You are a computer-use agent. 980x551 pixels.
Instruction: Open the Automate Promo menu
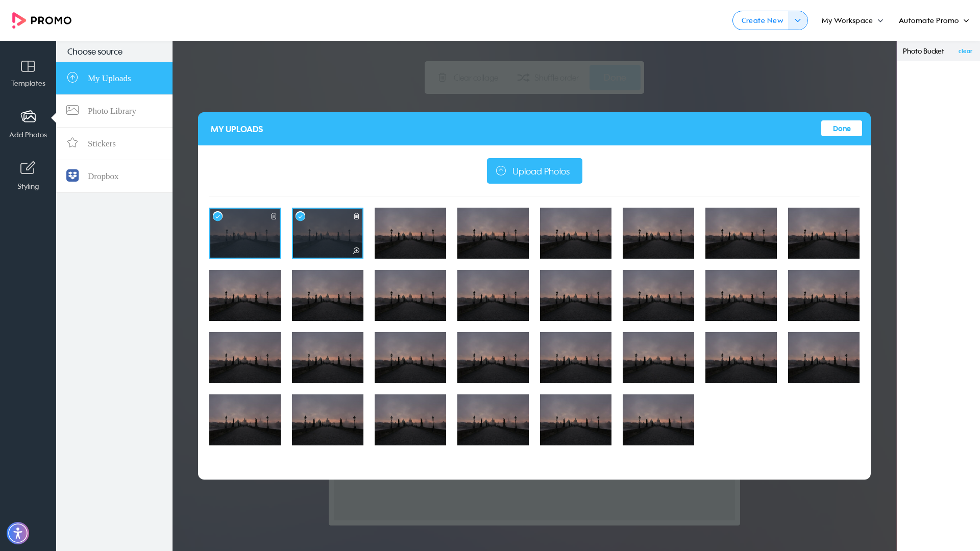(x=934, y=20)
